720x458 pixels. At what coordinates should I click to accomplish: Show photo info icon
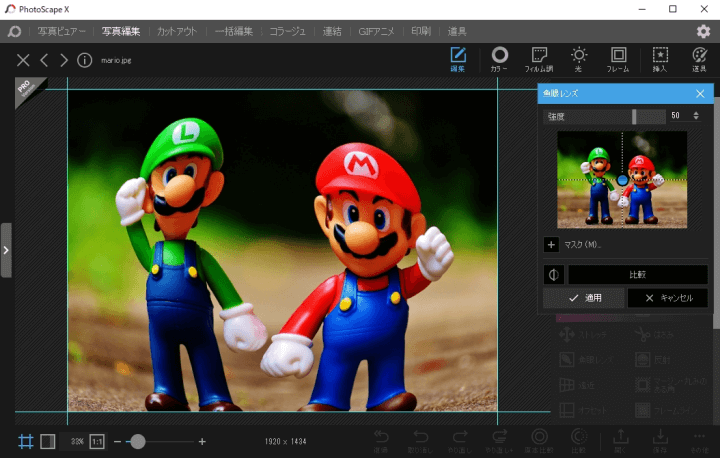coord(84,60)
